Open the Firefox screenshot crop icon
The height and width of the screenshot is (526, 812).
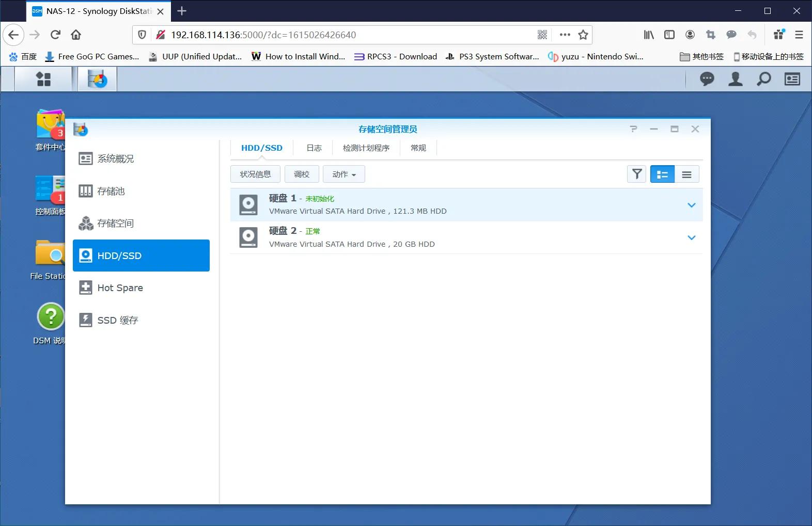[711, 35]
